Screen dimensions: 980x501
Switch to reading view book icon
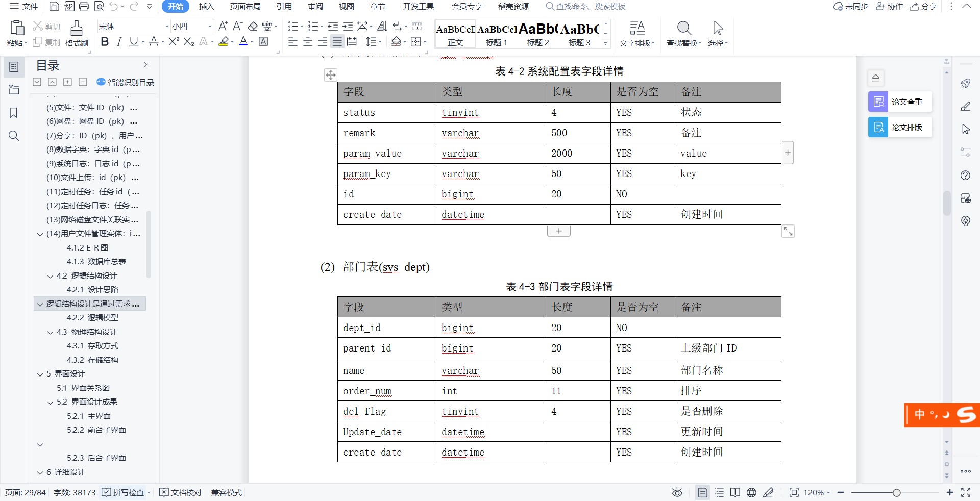click(x=735, y=492)
